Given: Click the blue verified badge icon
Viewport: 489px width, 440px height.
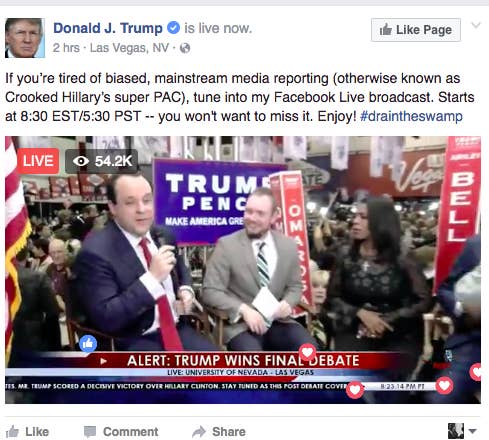Looking at the screenshot, I should pyautogui.click(x=173, y=28).
